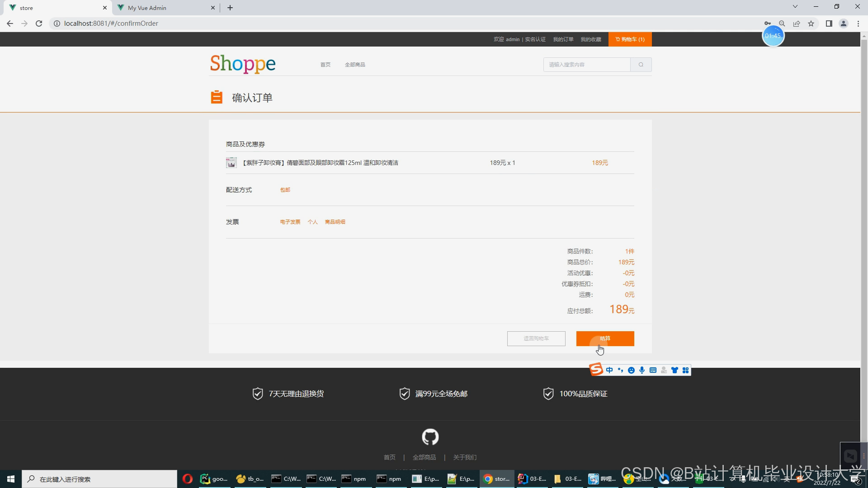Open Windows Start menu
868x488 pixels.
click(11, 479)
